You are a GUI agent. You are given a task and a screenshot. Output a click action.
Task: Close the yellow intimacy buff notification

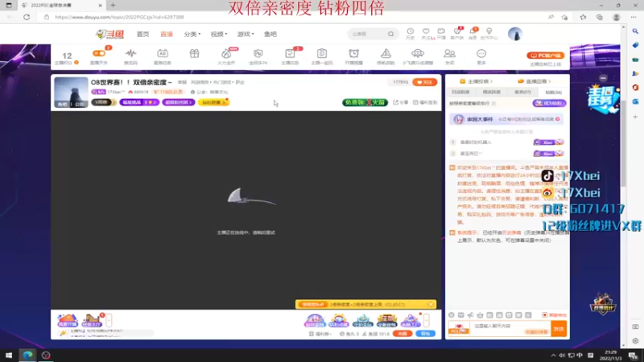coord(431,305)
